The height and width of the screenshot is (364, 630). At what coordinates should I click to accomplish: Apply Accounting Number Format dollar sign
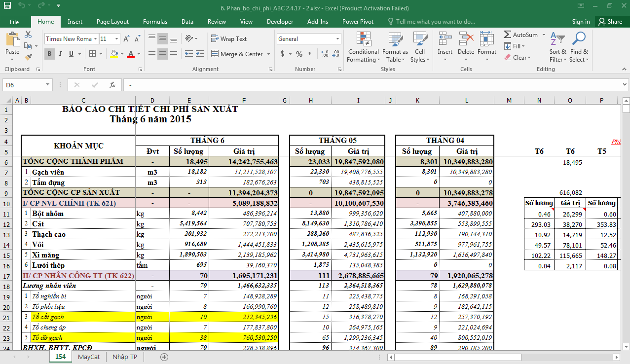tap(283, 54)
